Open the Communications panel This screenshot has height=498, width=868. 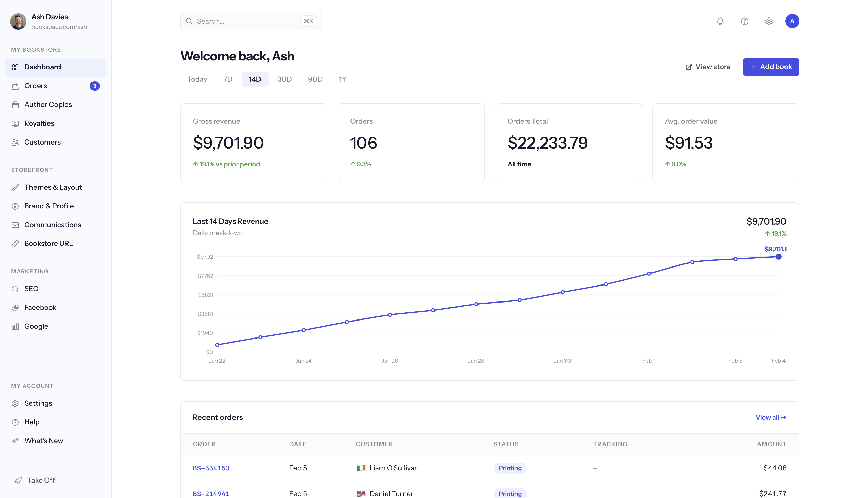[x=53, y=225]
